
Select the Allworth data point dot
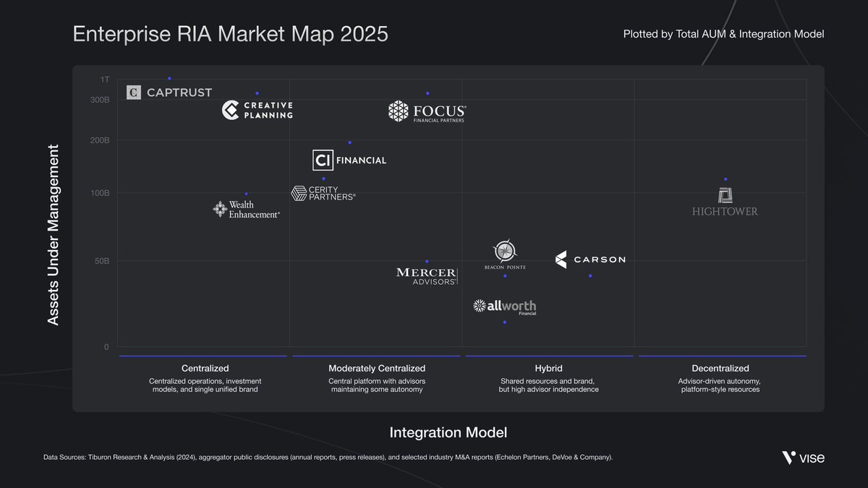coord(505,322)
